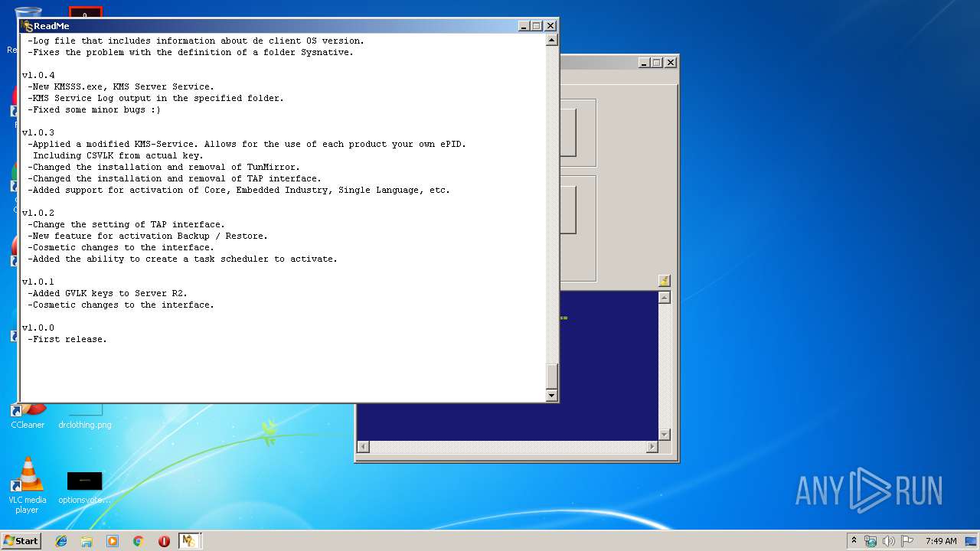Click the v1.0.1 version heading

38,282
